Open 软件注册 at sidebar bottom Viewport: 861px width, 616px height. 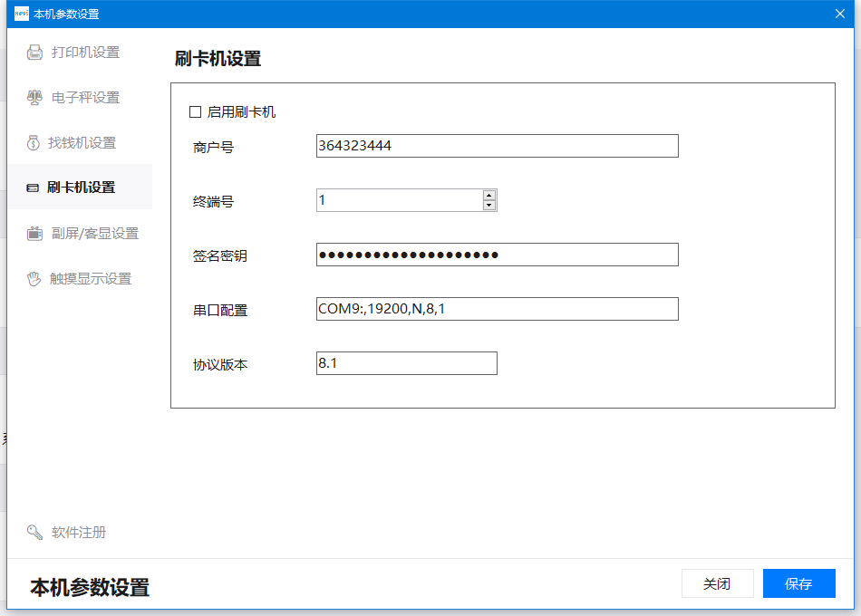pos(80,532)
